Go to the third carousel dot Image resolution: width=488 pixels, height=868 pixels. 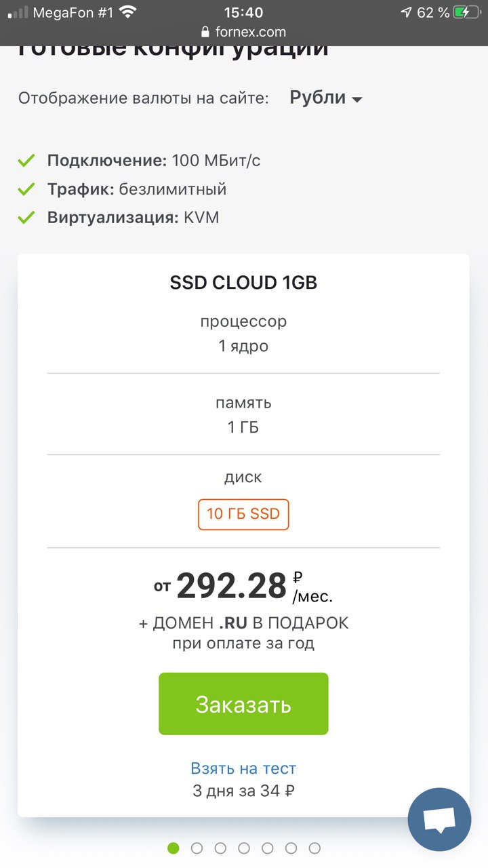(x=220, y=848)
